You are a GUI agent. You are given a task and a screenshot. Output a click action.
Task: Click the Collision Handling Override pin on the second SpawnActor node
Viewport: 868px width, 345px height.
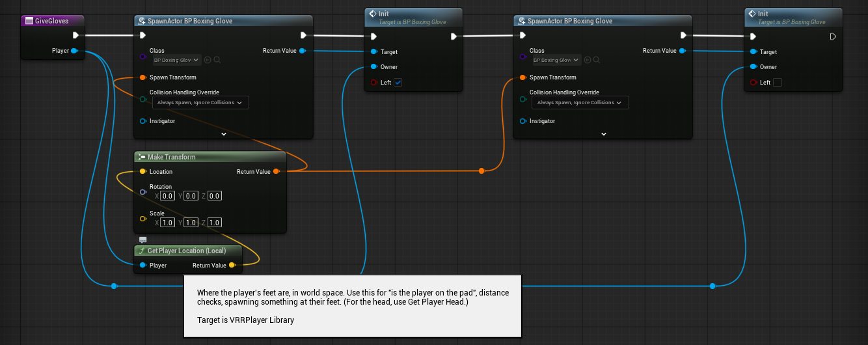(523, 100)
